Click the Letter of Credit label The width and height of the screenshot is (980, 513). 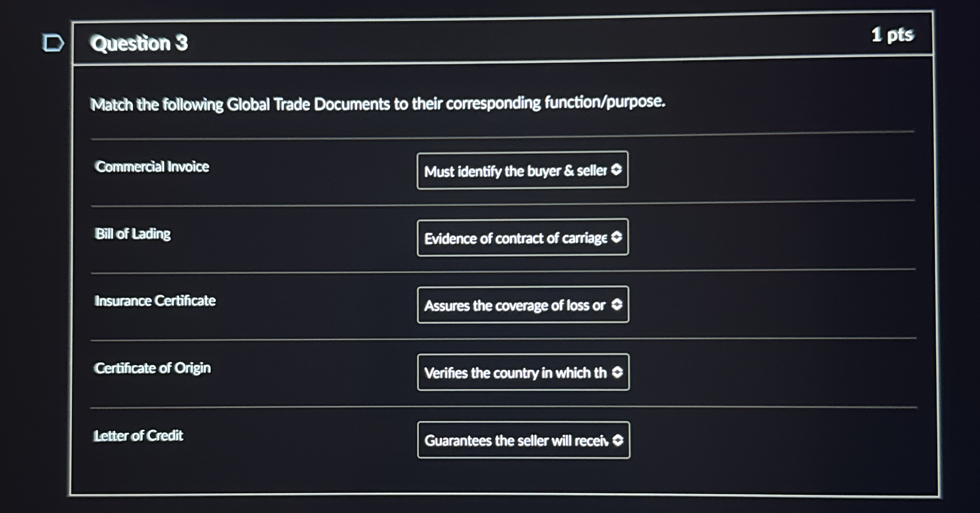coord(138,435)
